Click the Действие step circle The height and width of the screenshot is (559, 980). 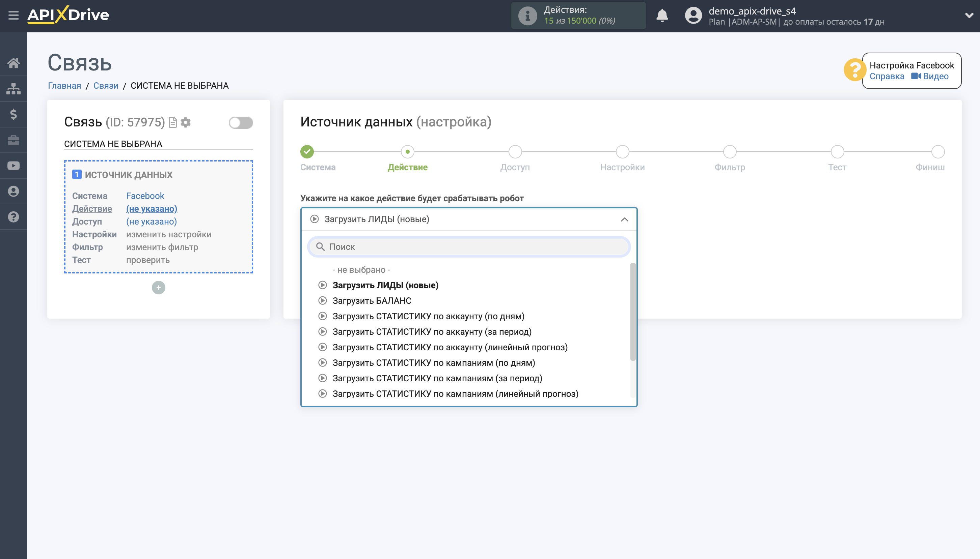(407, 152)
